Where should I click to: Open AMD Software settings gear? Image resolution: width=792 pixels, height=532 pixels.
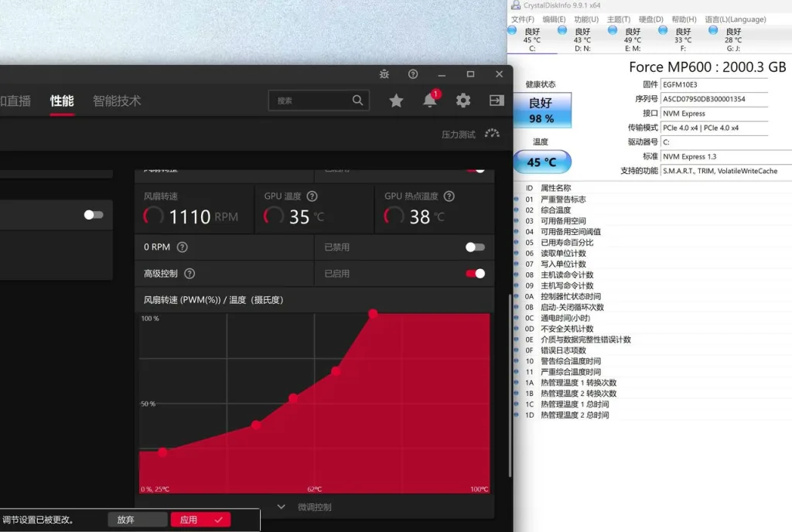click(x=463, y=101)
